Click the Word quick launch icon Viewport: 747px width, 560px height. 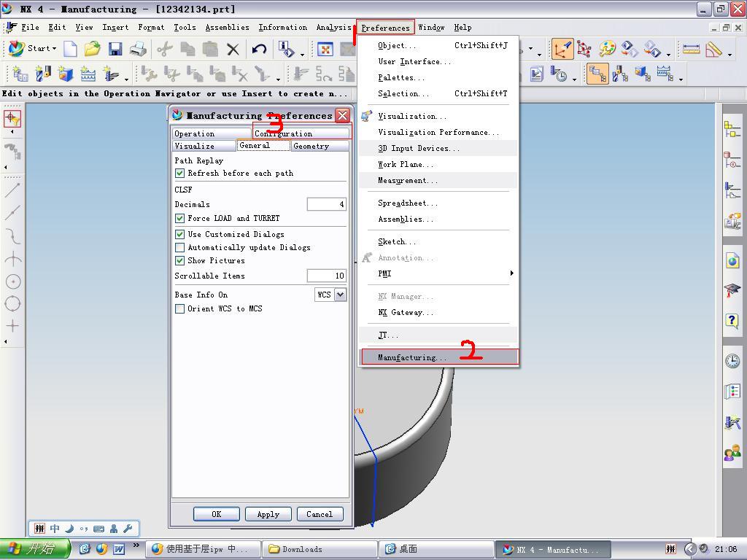119,549
